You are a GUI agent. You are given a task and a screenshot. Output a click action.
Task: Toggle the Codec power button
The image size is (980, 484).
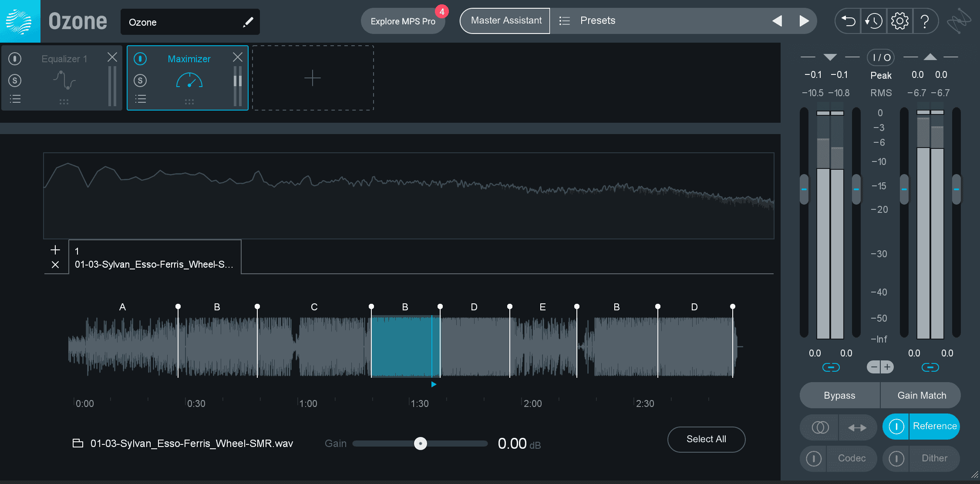pyautogui.click(x=813, y=458)
